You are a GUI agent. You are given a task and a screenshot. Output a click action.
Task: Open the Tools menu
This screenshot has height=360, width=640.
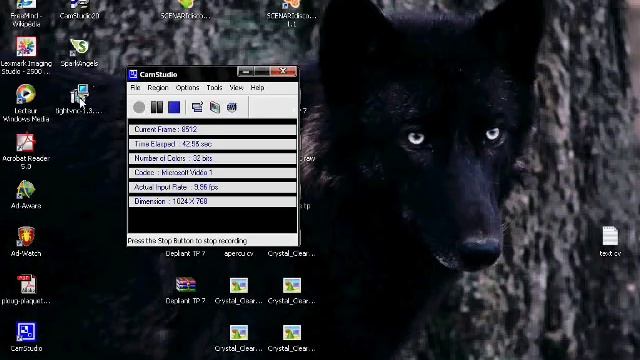pos(214,87)
